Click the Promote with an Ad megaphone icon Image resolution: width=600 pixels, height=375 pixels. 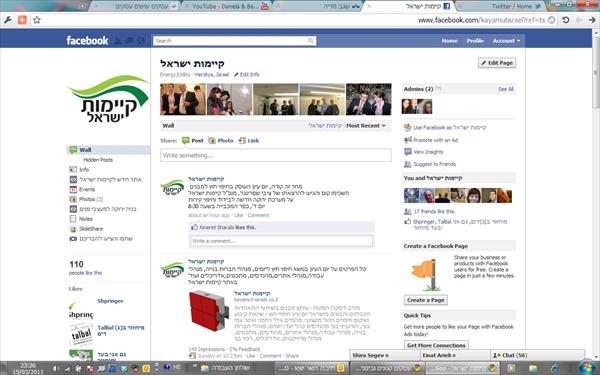pos(408,140)
